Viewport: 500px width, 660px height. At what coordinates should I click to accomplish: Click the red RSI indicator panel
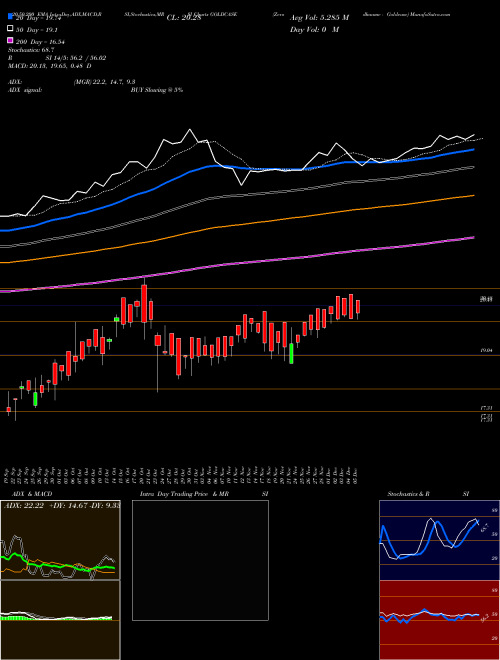tap(439, 620)
